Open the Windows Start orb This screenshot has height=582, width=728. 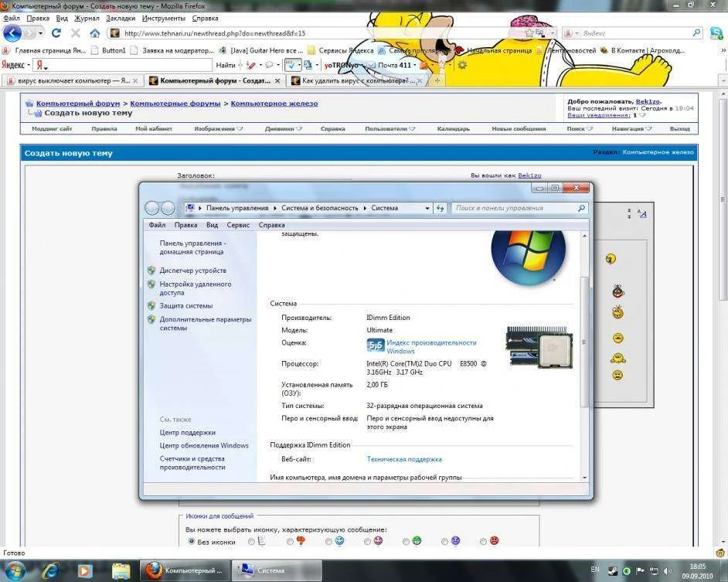tap(15, 570)
